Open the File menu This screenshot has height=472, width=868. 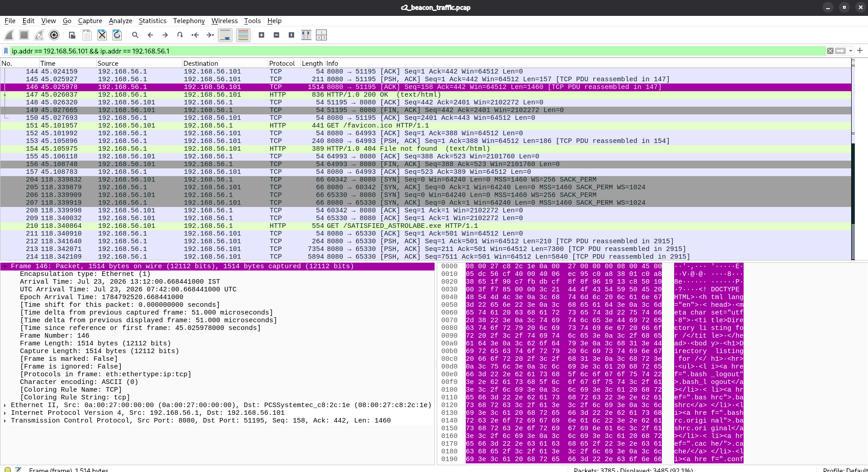[x=10, y=21]
